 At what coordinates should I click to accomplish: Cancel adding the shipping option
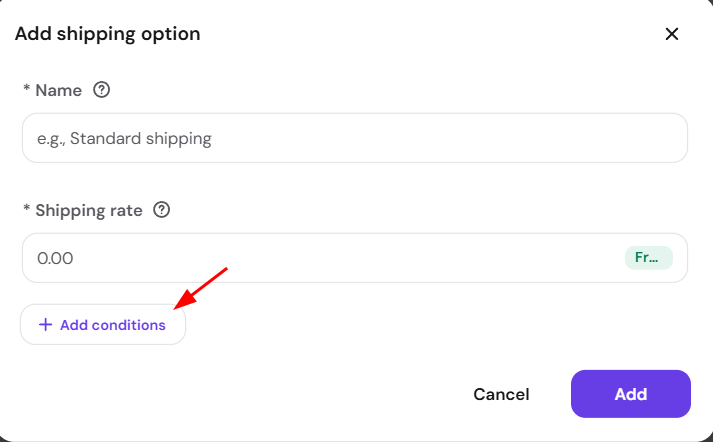[501, 394]
